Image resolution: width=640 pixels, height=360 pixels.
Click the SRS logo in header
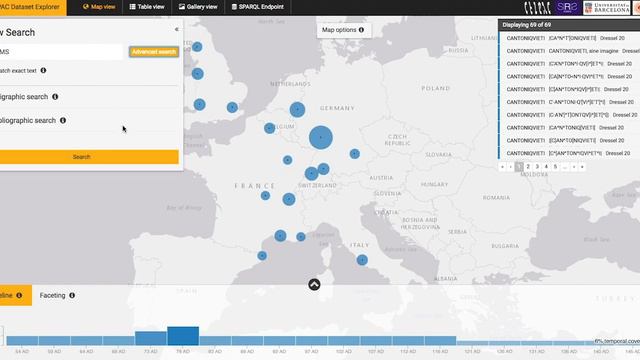click(567, 7)
